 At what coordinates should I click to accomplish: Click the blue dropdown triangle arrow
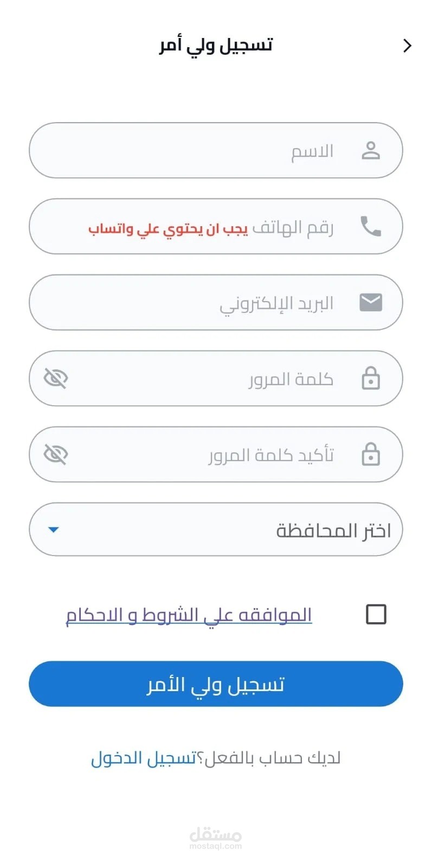coord(53,529)
